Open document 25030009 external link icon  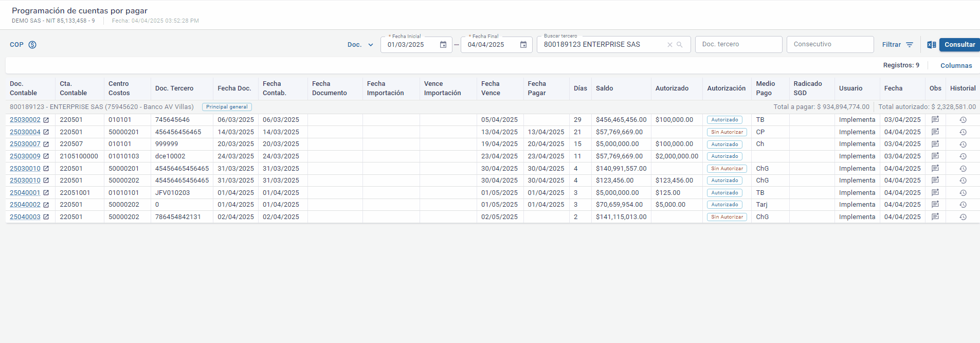coord(46,156)
